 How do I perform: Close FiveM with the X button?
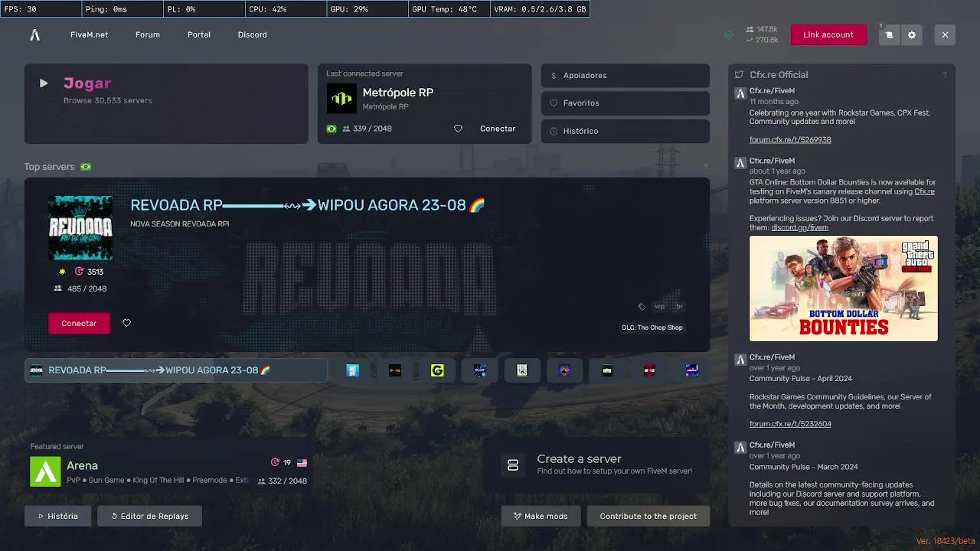[946, 34]
